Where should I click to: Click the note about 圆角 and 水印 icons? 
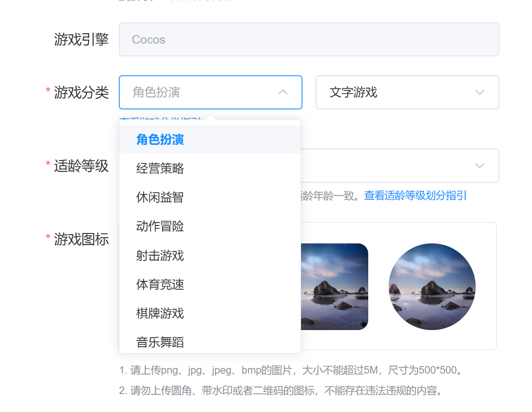281,391
